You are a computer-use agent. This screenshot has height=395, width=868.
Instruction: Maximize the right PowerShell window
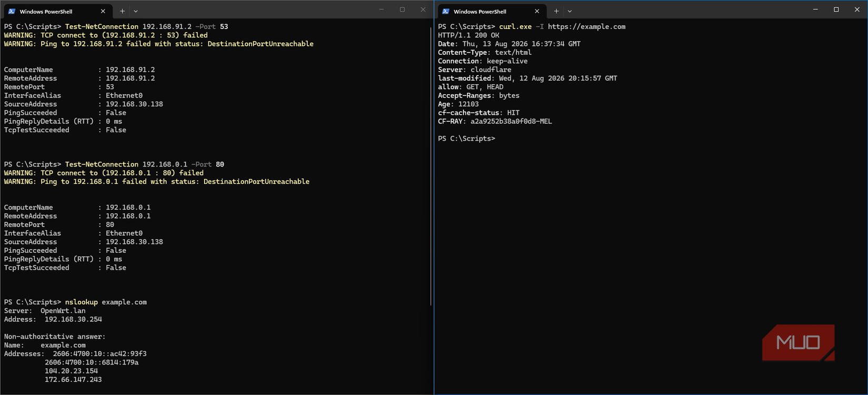[836, 9]
